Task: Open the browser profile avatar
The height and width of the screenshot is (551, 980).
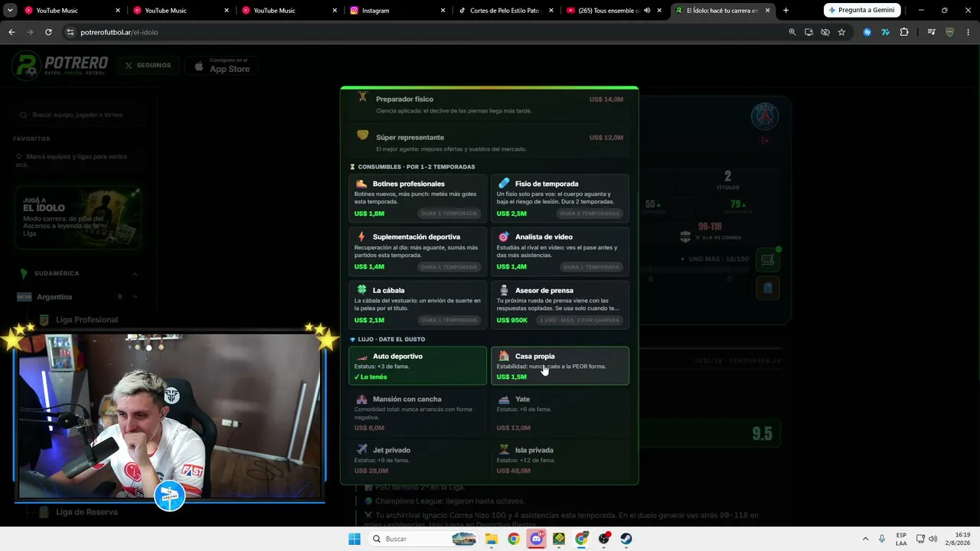Action: 949,32
